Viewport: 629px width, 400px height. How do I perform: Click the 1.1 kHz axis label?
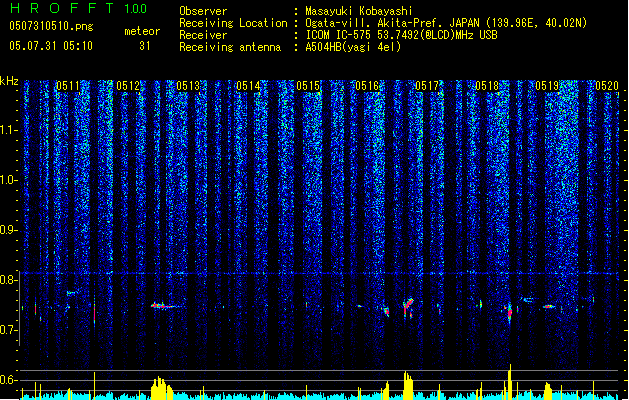click(9, 131)
